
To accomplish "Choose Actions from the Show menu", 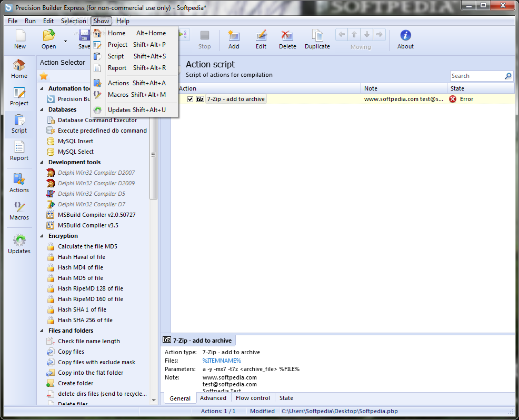I will (134, 83).
